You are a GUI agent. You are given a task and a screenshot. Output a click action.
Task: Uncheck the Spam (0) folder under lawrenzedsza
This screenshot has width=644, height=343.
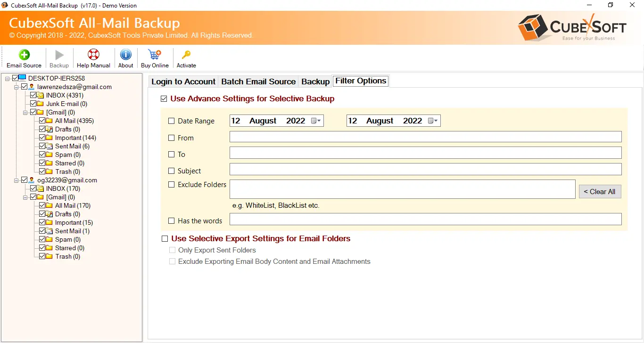(42, 155)
